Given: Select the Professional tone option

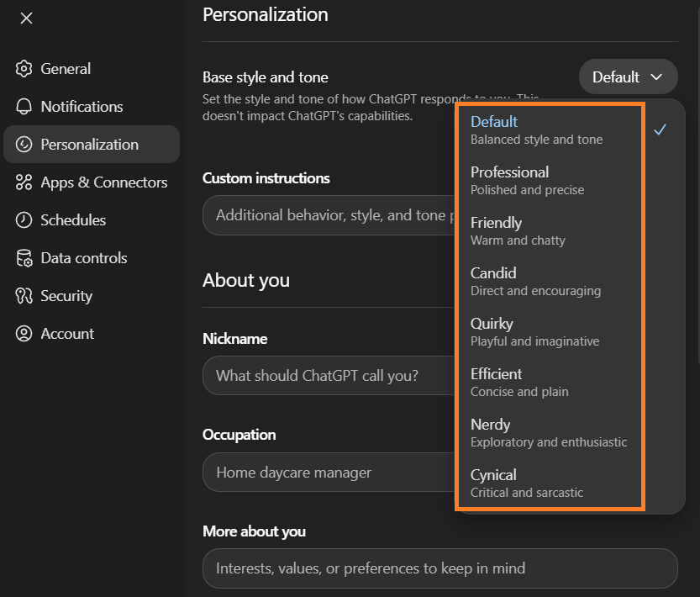Looking at the screenshot, I should 571,181.
